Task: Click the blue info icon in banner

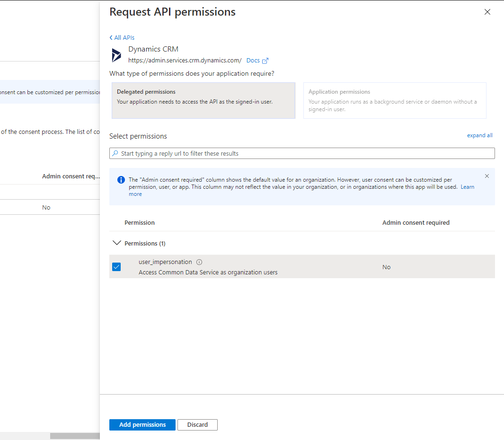Action: point(121,180)
